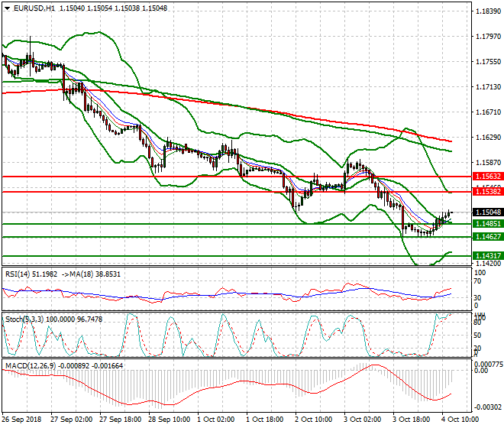Select the 1.15632 red level price label

tap(488, 177)
